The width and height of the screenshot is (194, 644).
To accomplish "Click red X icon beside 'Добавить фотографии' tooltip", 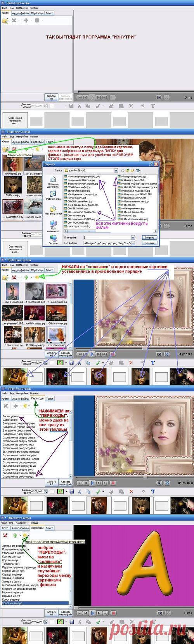I will 14,149.
